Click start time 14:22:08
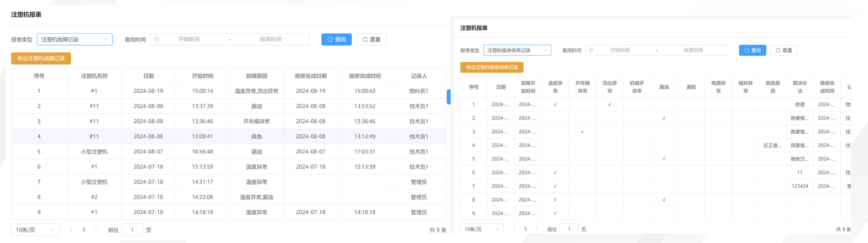Screen dimensions: 868x243 coord(202,197)
